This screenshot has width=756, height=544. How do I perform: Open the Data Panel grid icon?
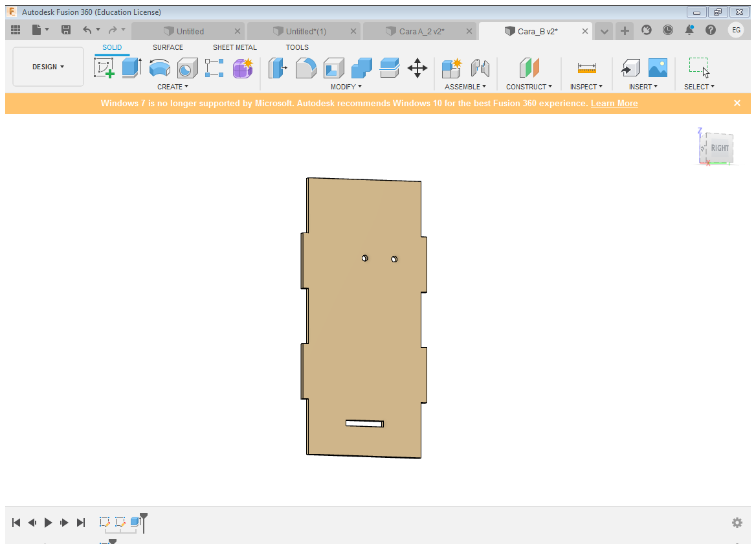point(16,30)
